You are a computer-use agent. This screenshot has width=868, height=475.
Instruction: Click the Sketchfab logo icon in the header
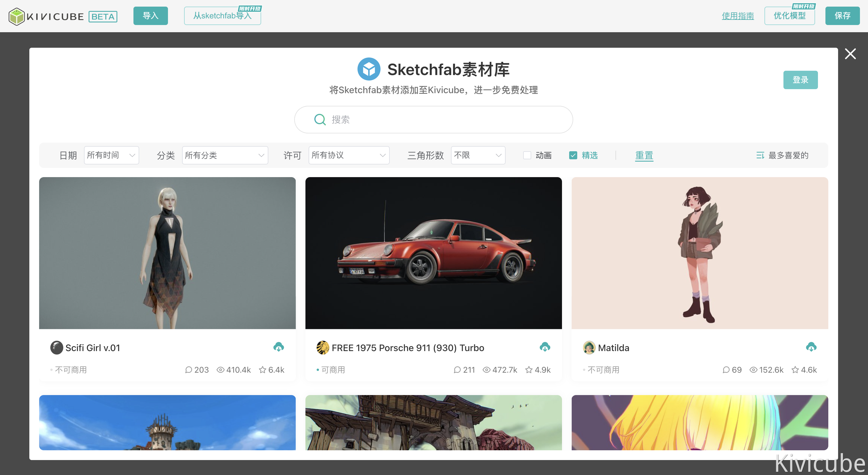369,69
